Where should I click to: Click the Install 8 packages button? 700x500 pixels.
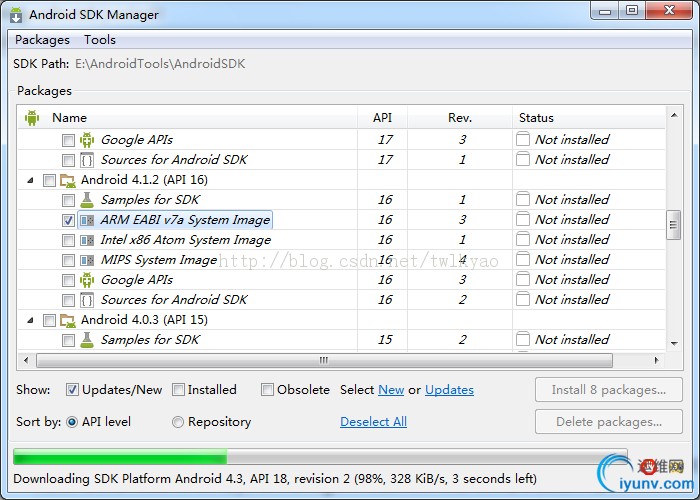click(x=609, y=390)
